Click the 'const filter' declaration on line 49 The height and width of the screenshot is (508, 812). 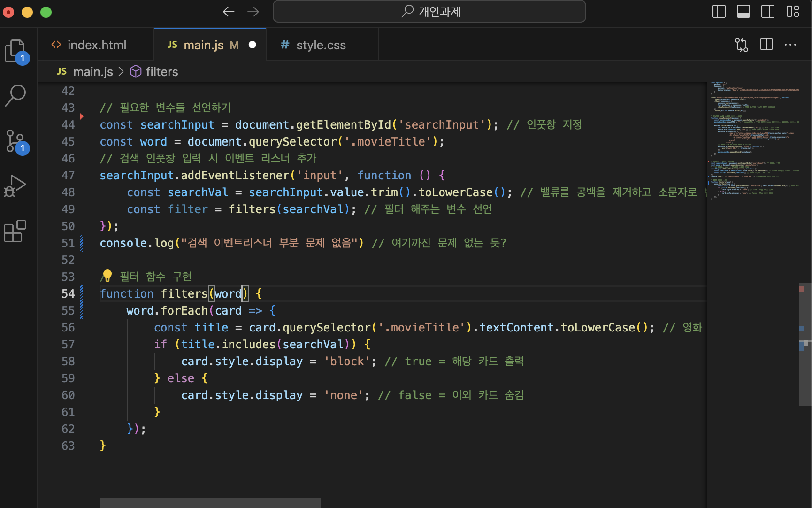pos(167,209)
